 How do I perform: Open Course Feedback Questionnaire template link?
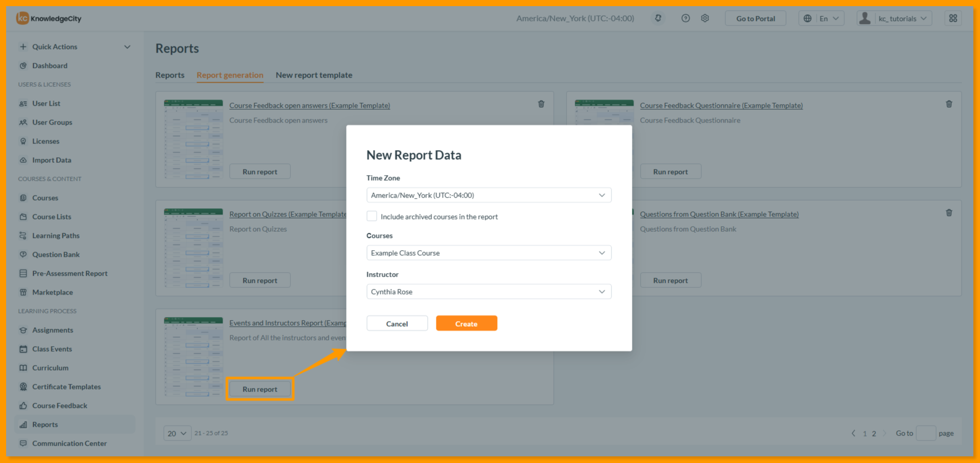[x=721, y=105]
